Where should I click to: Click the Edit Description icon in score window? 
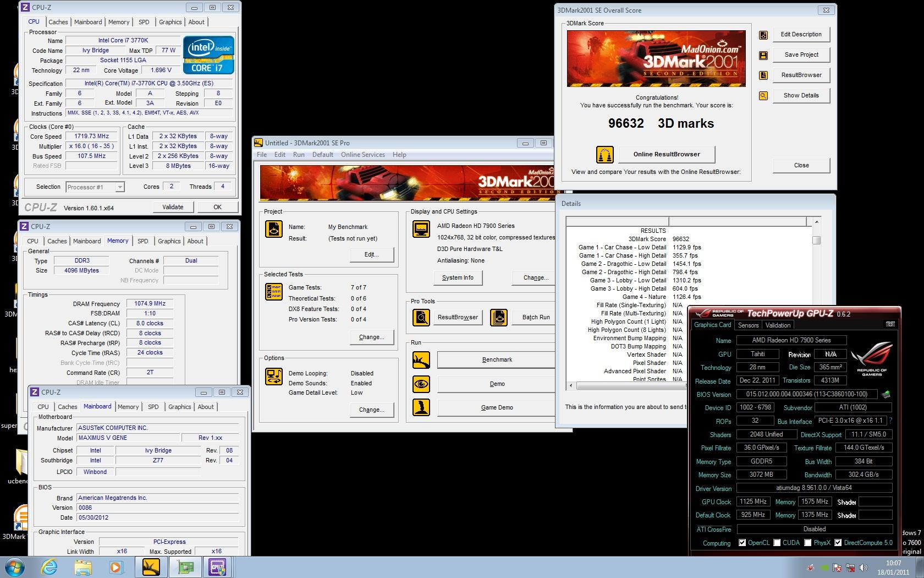click(x=763, y=35)
